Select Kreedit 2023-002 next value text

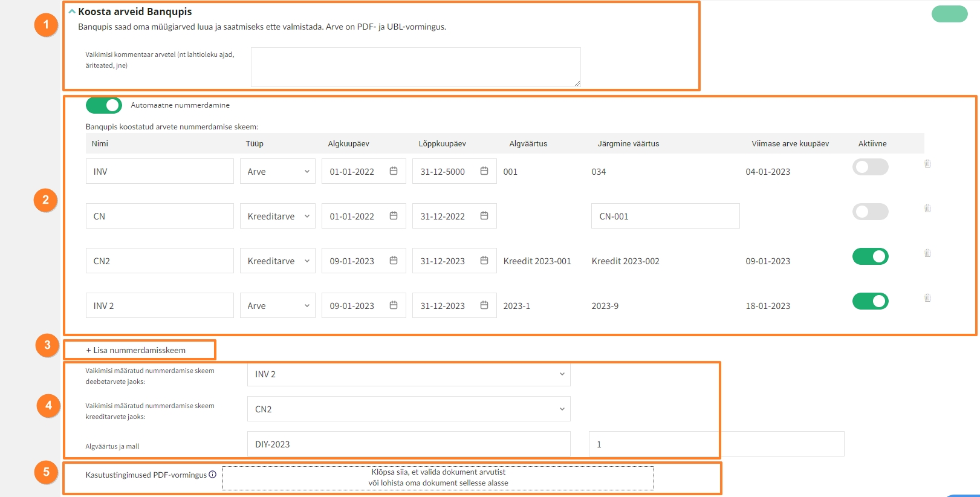click(625, 261)
